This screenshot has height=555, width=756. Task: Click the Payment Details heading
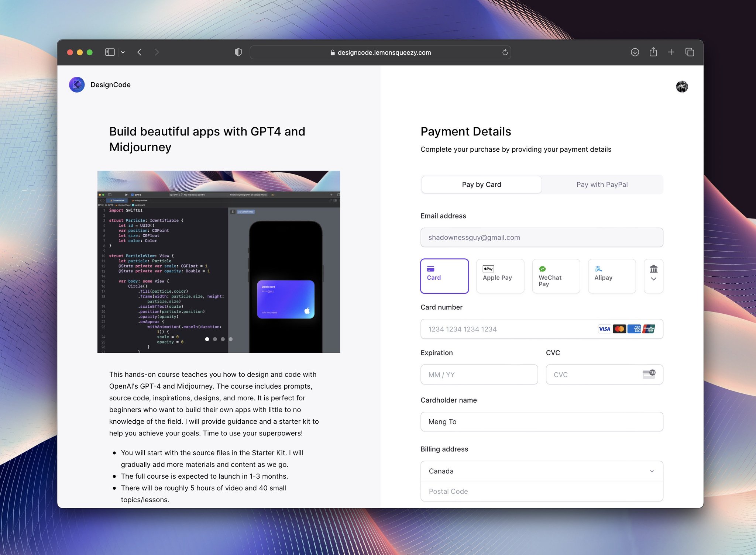click(465, 132)
